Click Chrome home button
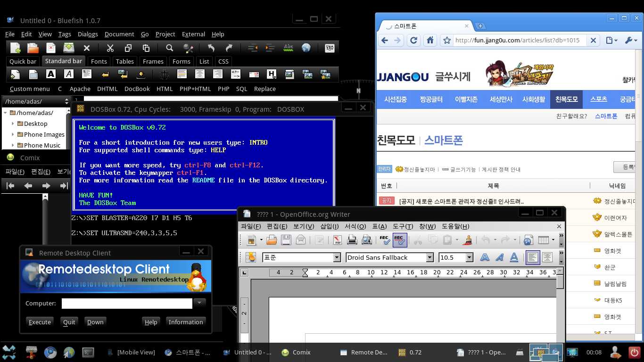This screenshot has width=644, height=362. (430, 41)
